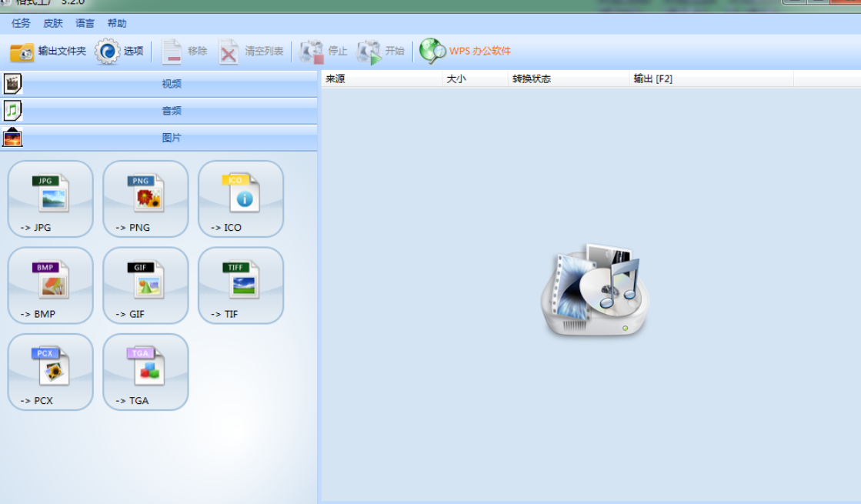This screenshot has height=504, width=861.
Task: Click the music note audio category icon
Action: [x=12, y=111]
